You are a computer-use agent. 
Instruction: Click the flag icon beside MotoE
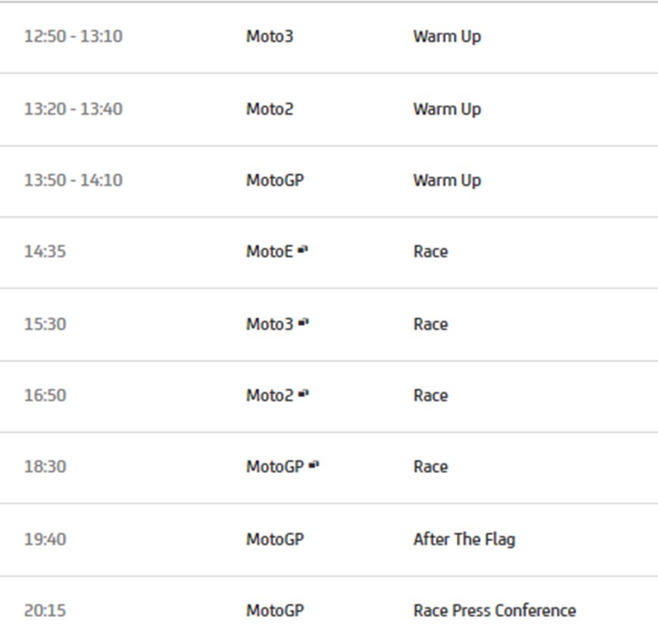point(303,250)
